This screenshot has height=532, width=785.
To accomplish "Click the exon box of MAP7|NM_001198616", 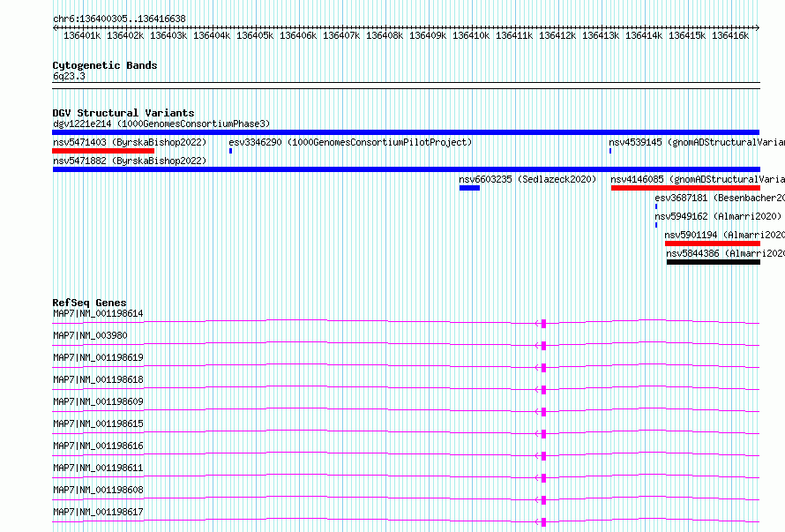I will pyautogui.click(x=543, y=456).
